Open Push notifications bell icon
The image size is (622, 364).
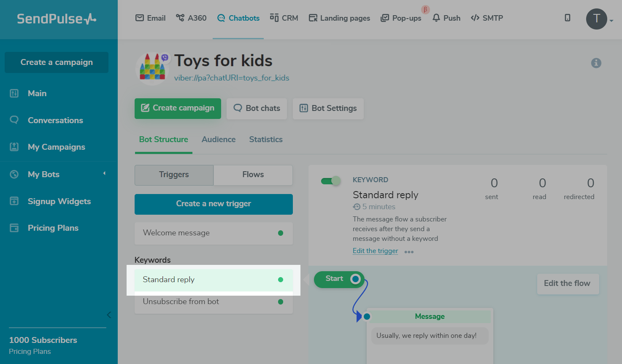(436, 18)
